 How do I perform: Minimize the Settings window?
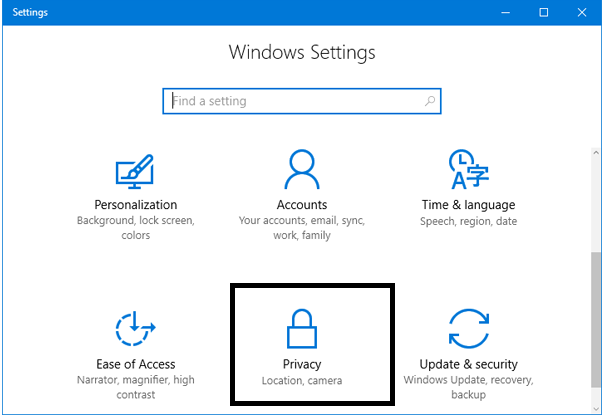coord(506,13)
